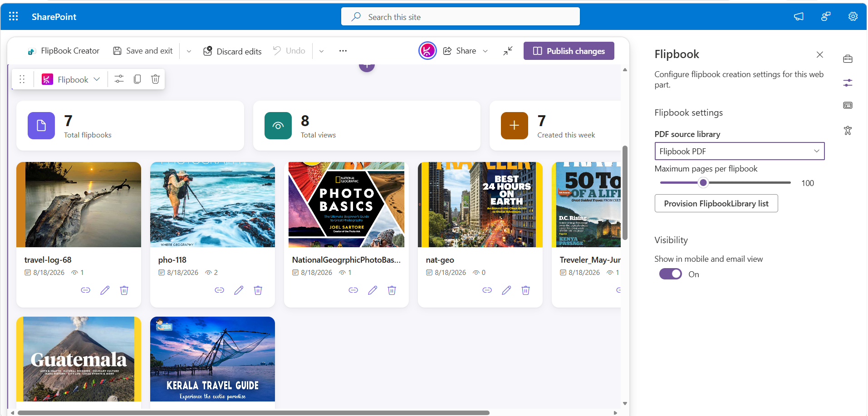868x416 pixels.
Task: Click the Search this site field
Action: pyautogui.click(x=460, y=17)
